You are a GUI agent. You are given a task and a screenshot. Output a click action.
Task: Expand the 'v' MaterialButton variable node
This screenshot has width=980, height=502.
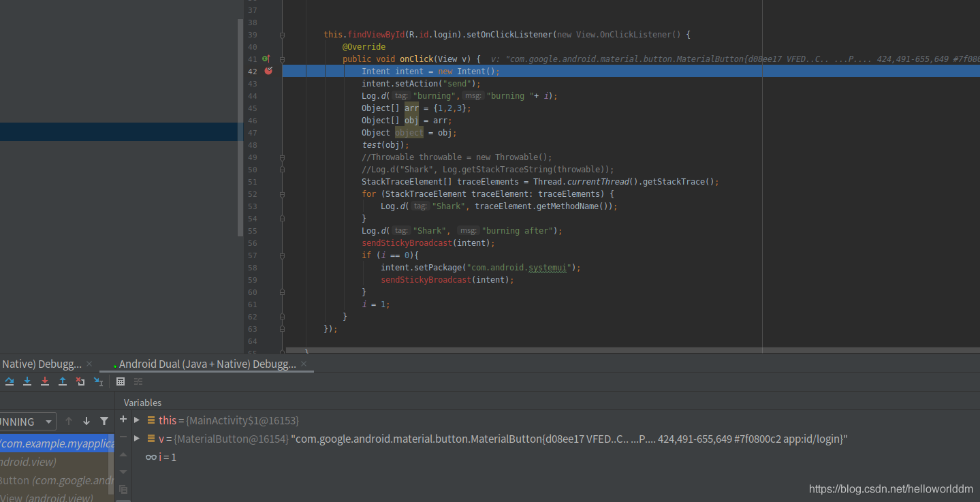[137, 439]
